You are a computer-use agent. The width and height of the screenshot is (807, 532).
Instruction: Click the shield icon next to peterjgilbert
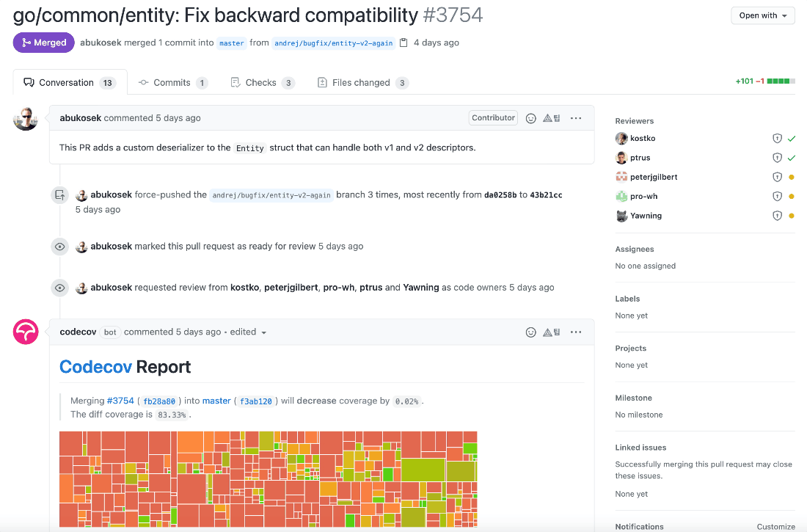pos(777,177)
